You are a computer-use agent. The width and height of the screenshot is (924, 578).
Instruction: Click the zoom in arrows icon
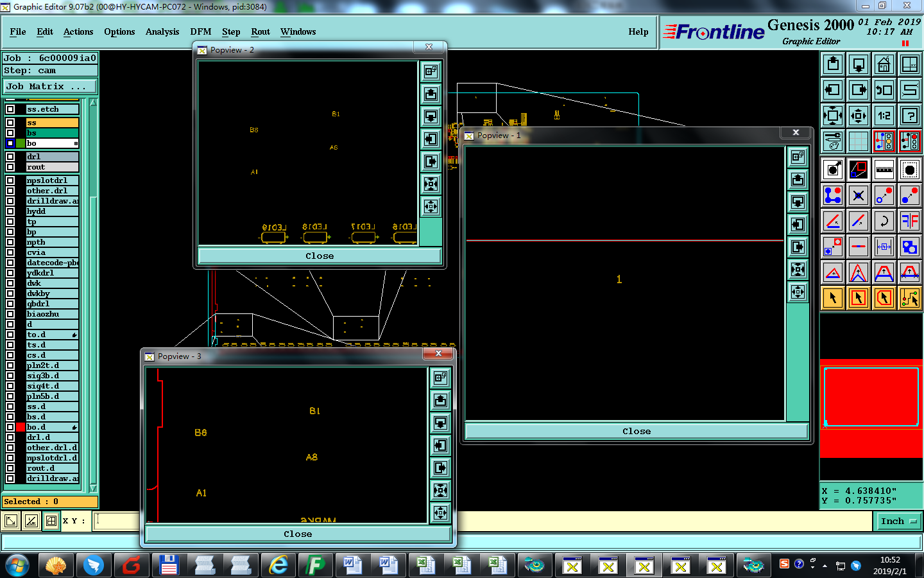[x=833, y=116]
